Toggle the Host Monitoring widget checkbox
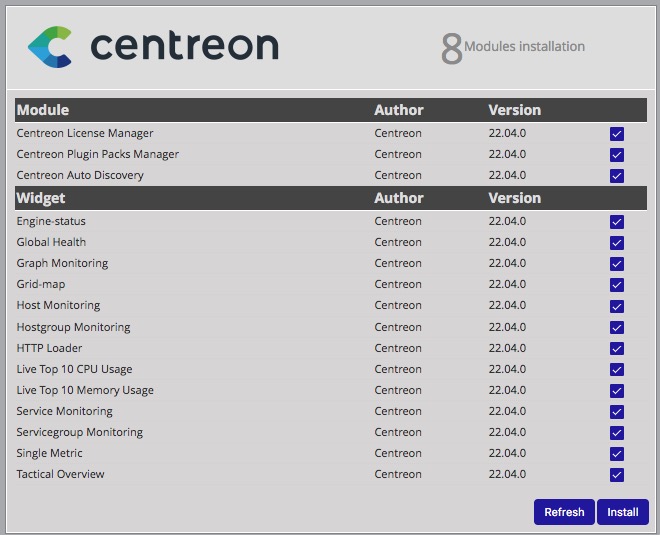660x535 pixels. point(617,306)
